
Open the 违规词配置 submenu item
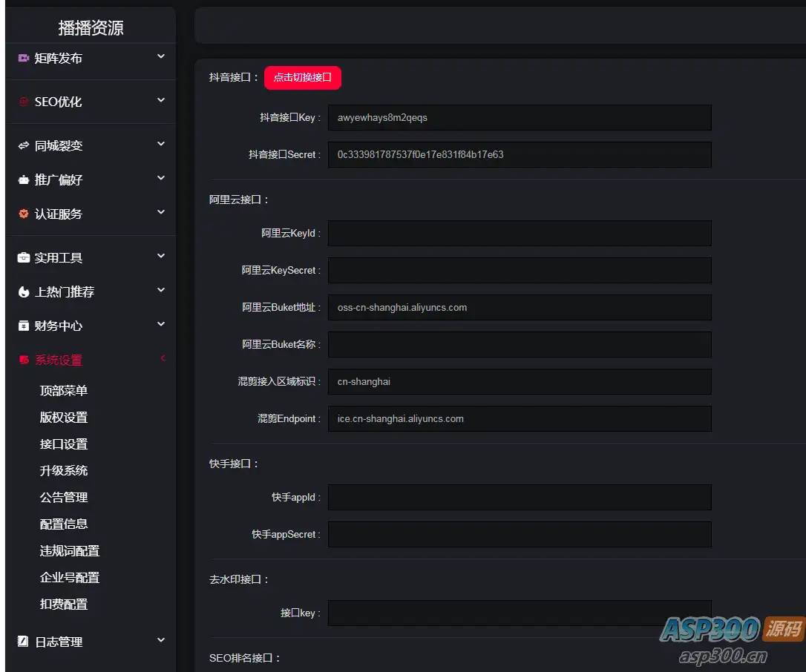click(70, 551)
